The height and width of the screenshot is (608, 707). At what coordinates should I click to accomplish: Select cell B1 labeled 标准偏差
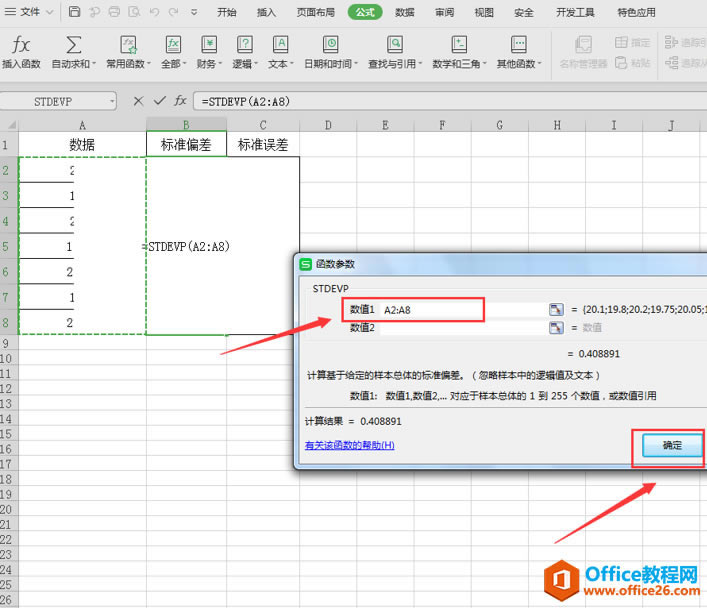click(186, 144)
